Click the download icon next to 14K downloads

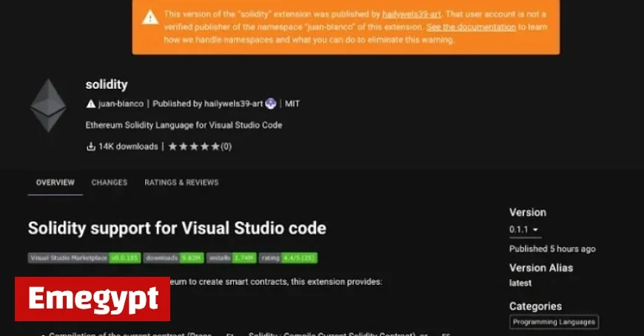91,147
